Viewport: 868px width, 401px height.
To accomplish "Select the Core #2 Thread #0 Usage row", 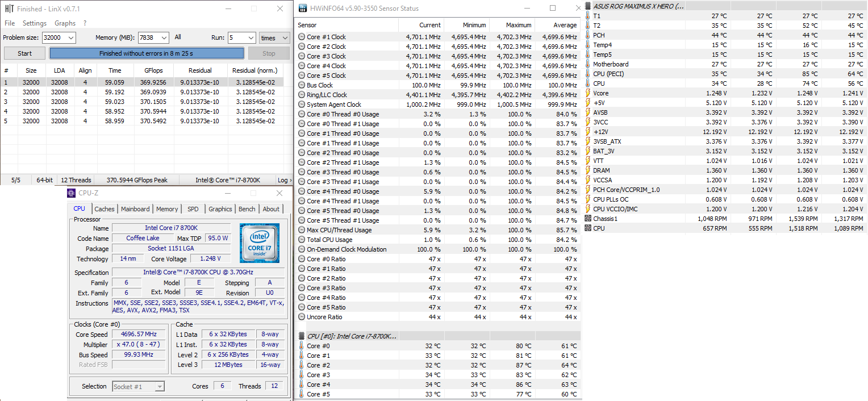I will pyautogui.click(x=437, y=153).
